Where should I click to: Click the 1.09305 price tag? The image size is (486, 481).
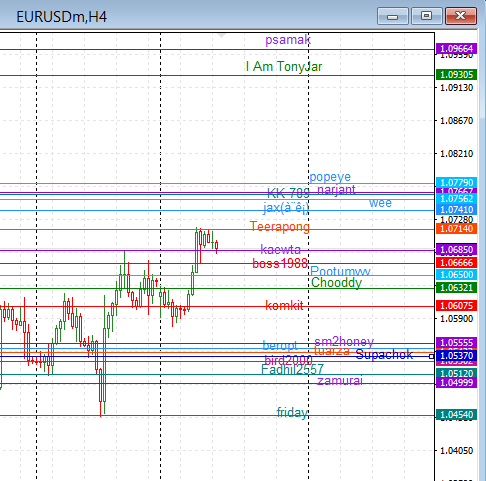pos(456,74)
